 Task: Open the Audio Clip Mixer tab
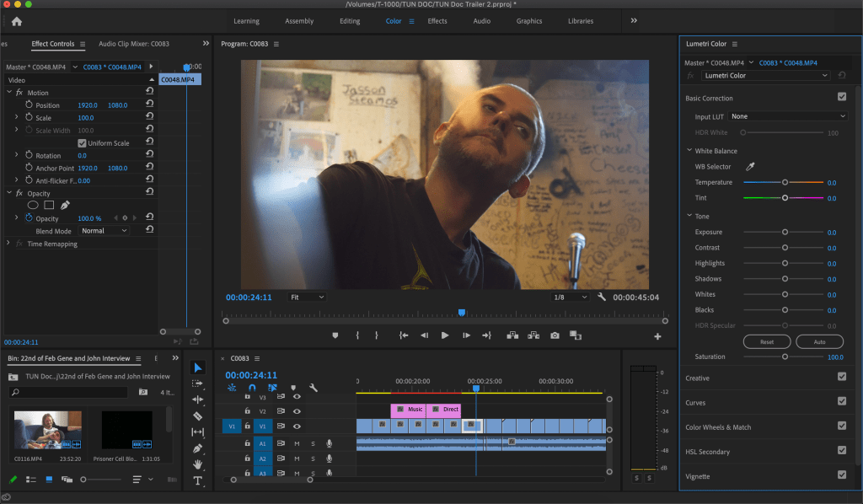tap(134, 44)
